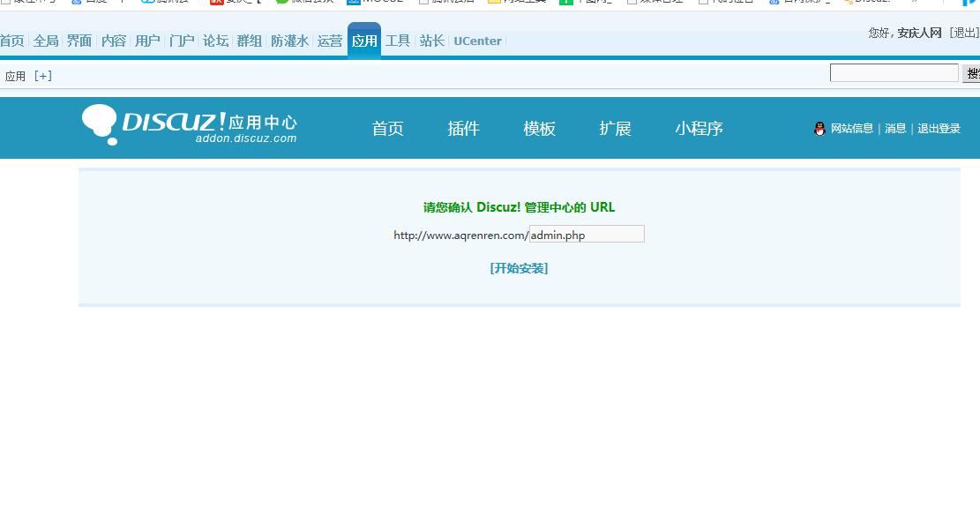Viewport: 980px width, 516px height.
Task: Browse 插件 in the 应用中心
Action: click(463, 129)
